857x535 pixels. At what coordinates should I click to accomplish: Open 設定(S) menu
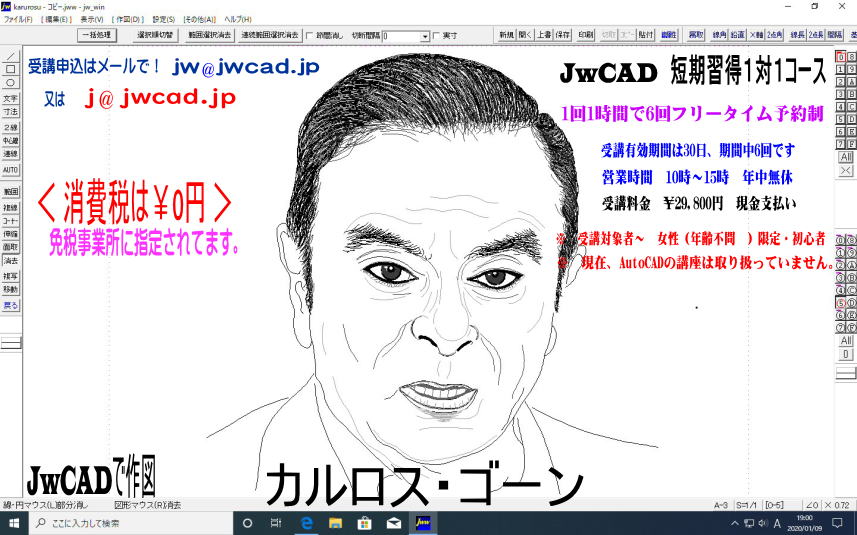[x=163, y=19]
